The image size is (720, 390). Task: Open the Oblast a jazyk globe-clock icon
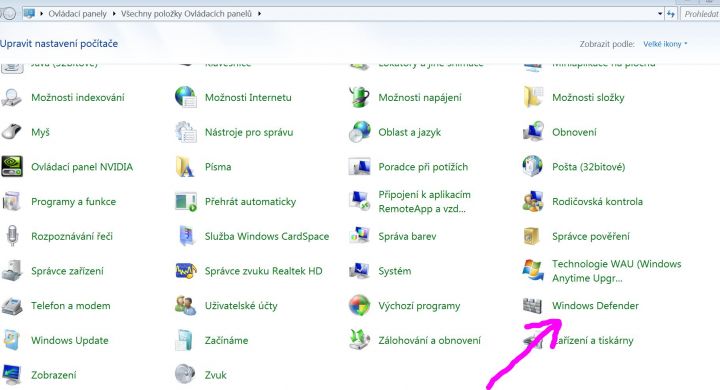click(360, 132)
